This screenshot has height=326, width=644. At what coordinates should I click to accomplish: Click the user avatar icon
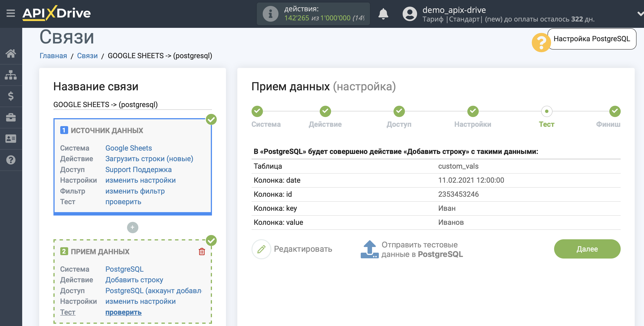pos(410,14)
